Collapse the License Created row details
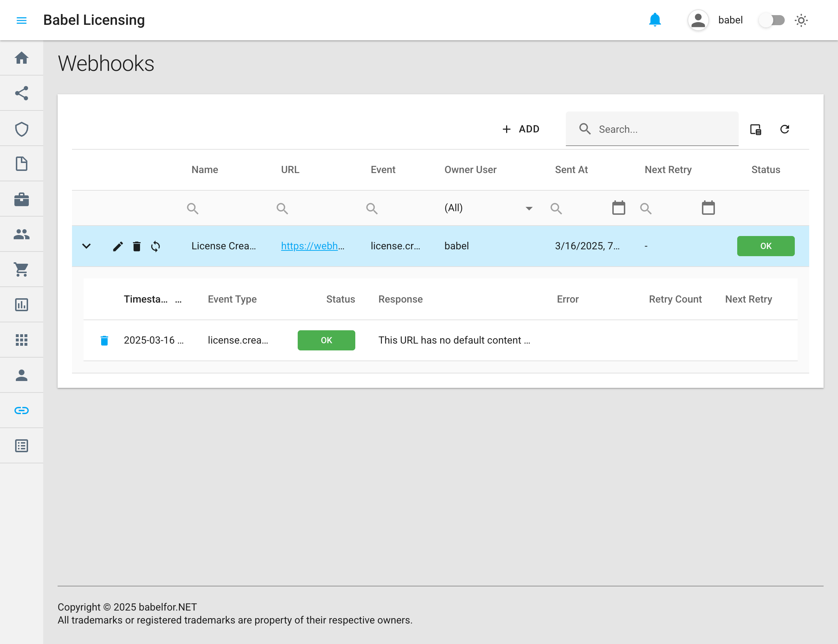 86,246
